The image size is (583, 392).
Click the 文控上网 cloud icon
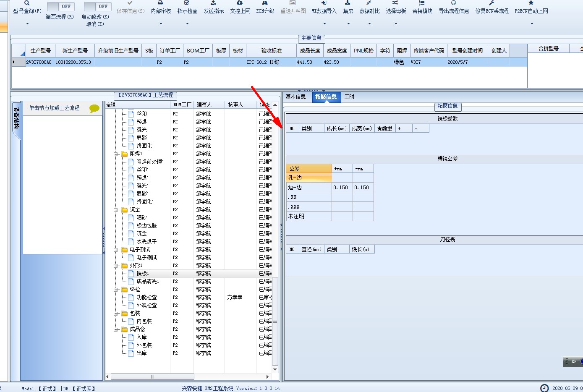[240, 3]
